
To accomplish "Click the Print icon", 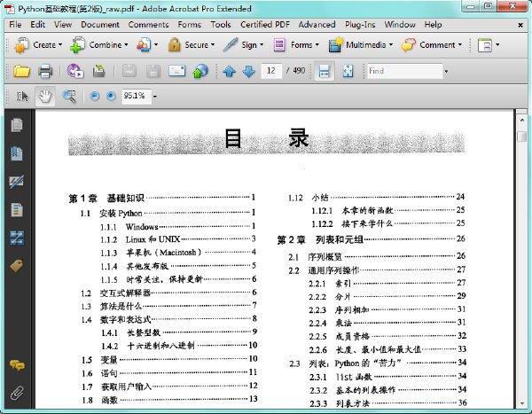I will point(45,71).
